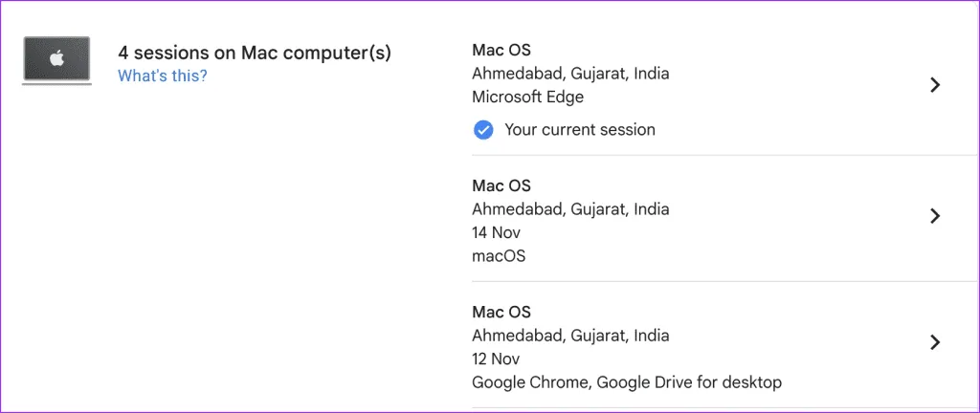
Task: Open "Mac OS" title of 14 Nov session
Action: [x=501, y=185]
